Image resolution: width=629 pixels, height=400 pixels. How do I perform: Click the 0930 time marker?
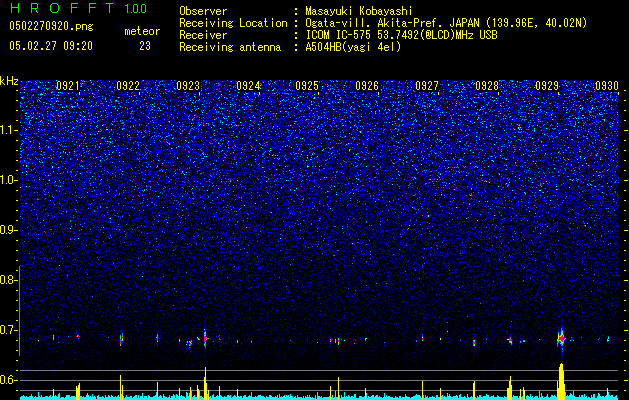point(607,86)
